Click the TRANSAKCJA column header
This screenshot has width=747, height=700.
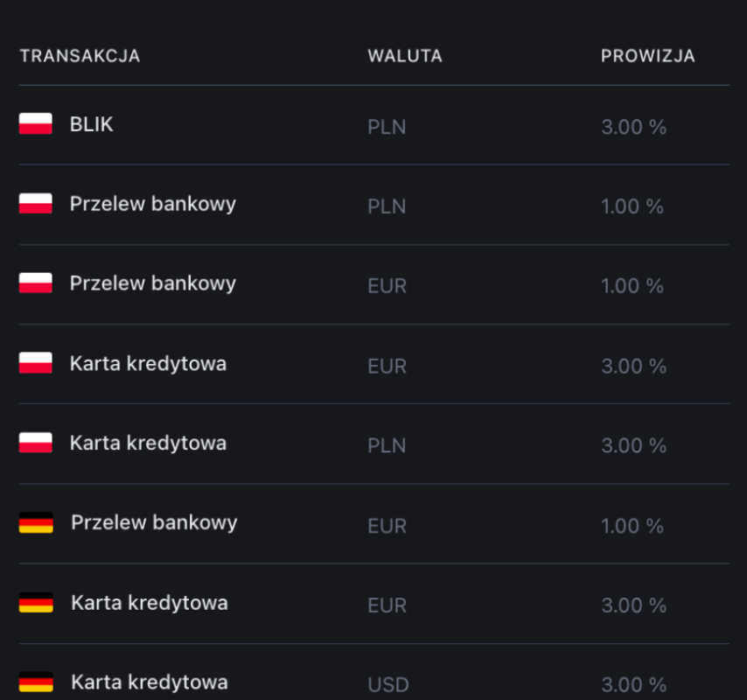click(80, 56)
